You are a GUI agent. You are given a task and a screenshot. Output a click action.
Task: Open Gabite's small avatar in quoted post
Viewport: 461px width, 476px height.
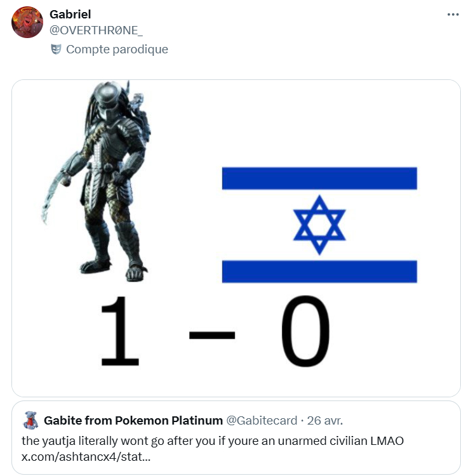coord(30,420)
